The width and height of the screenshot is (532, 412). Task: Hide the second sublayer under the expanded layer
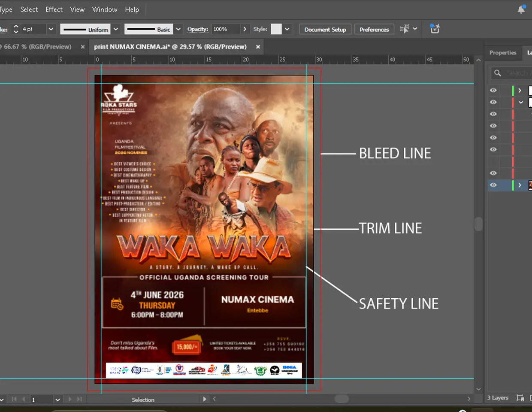[x=493, y=126]
